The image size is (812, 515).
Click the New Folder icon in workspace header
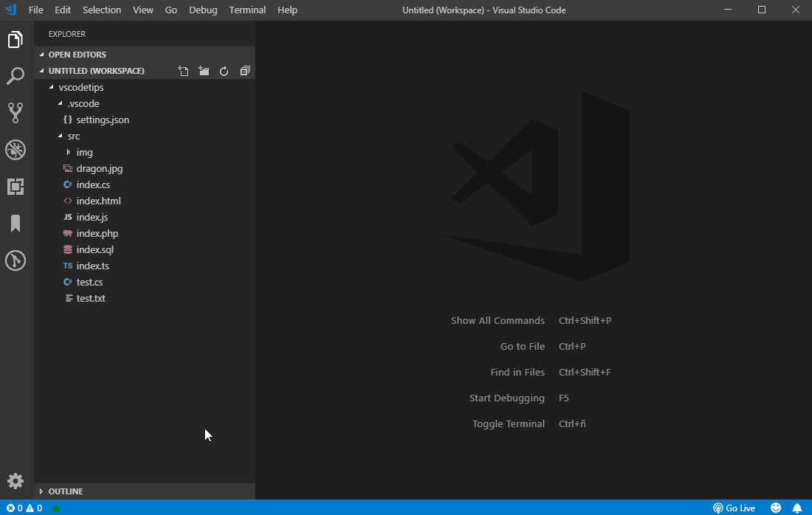(x=204, y=71)
